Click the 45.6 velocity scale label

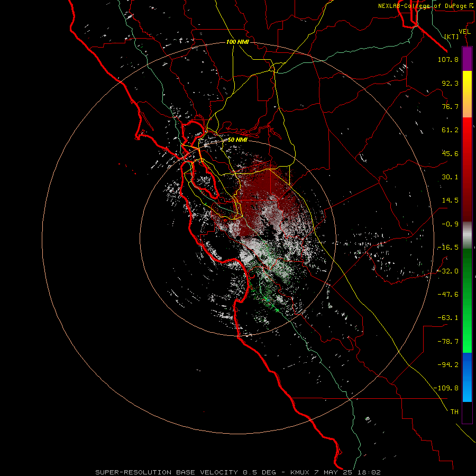pyautogui.click(x=450, y=153)
